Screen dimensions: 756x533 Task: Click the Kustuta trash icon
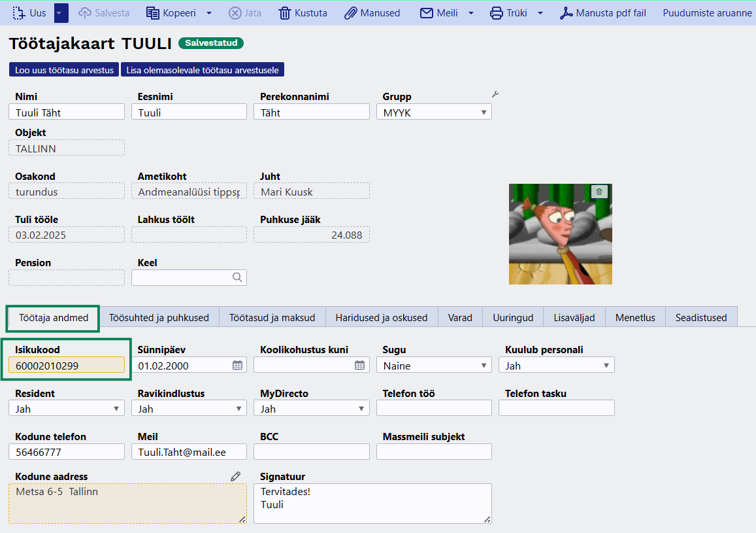click(285, 13)
